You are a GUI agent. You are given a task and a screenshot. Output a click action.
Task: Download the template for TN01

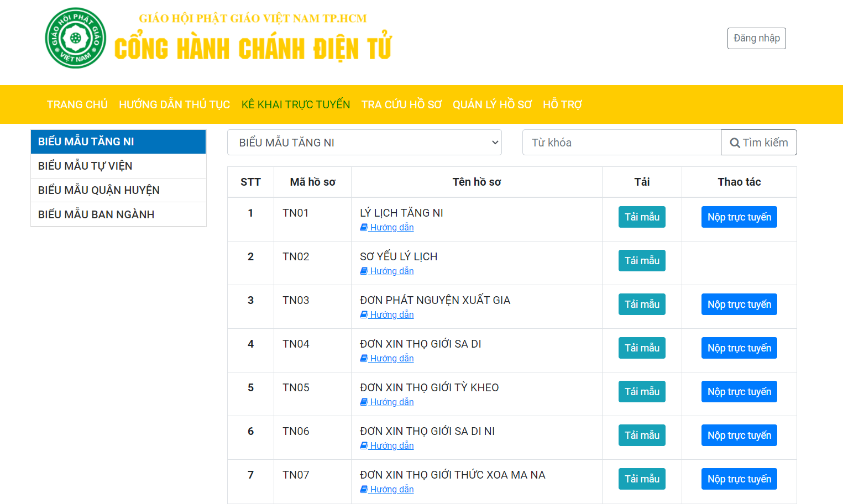click(641, 217)
